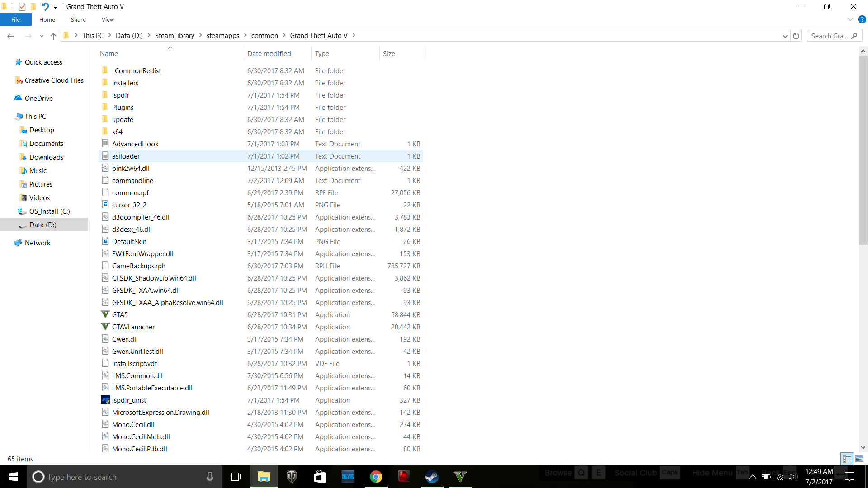Click the Help question mark icon
Screen dimensions: 868x488
click(862, 19)
